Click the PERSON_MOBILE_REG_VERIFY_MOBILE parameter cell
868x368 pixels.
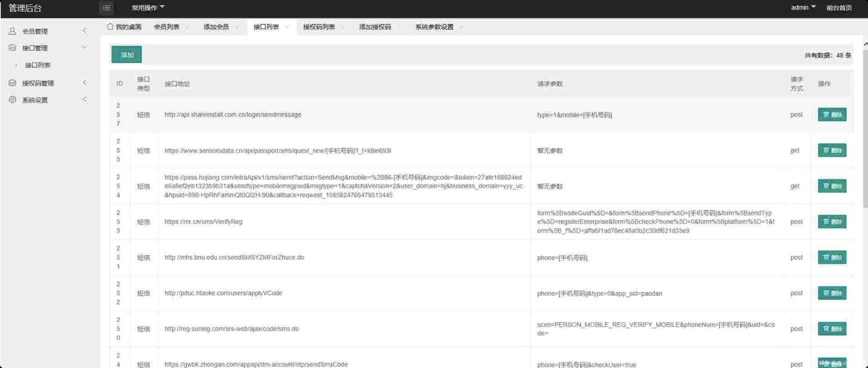tap(656, 329)
